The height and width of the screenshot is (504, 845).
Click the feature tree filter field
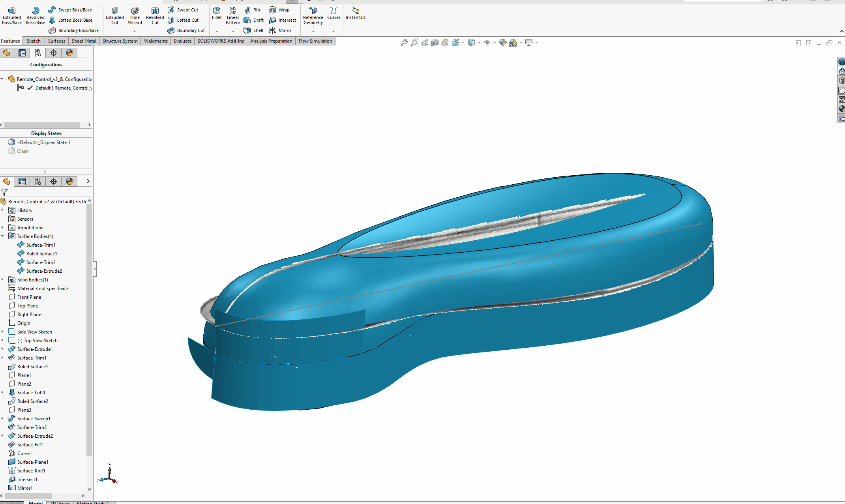(x=49, y=192)
